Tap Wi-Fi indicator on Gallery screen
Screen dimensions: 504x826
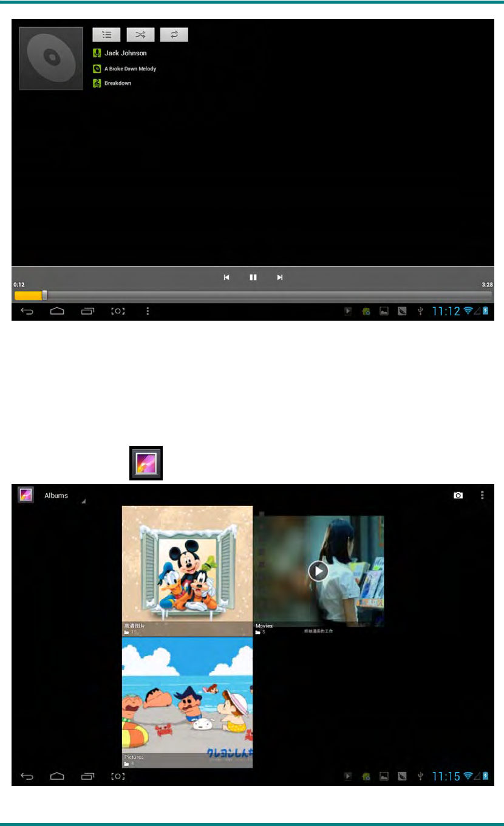[x=468, y=776]
